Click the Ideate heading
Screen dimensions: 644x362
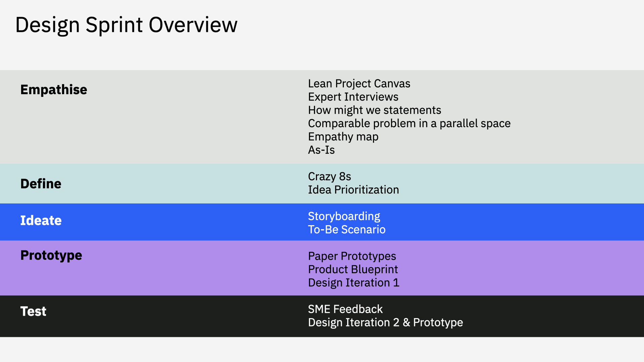pyautogui.click(x=41, y=221)
